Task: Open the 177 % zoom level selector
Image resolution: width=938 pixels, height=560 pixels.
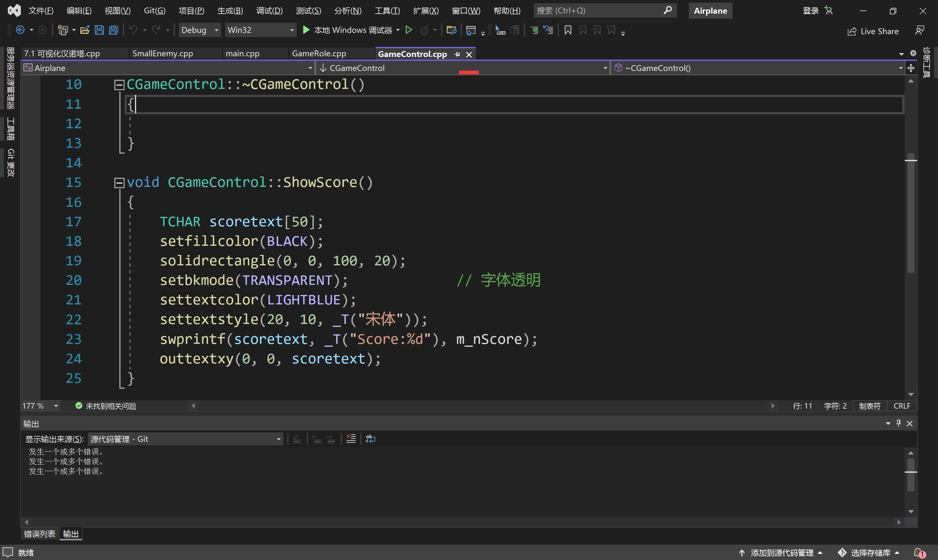Action: [x=56, y=406]
